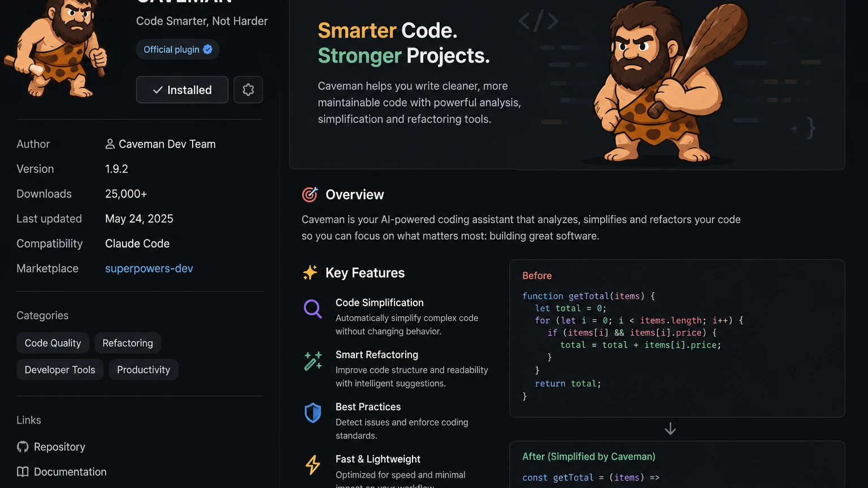The image size is (868, 488).
Task: Click the Marketplace field label
Action: pyautogui.click(x=47, y=268)
